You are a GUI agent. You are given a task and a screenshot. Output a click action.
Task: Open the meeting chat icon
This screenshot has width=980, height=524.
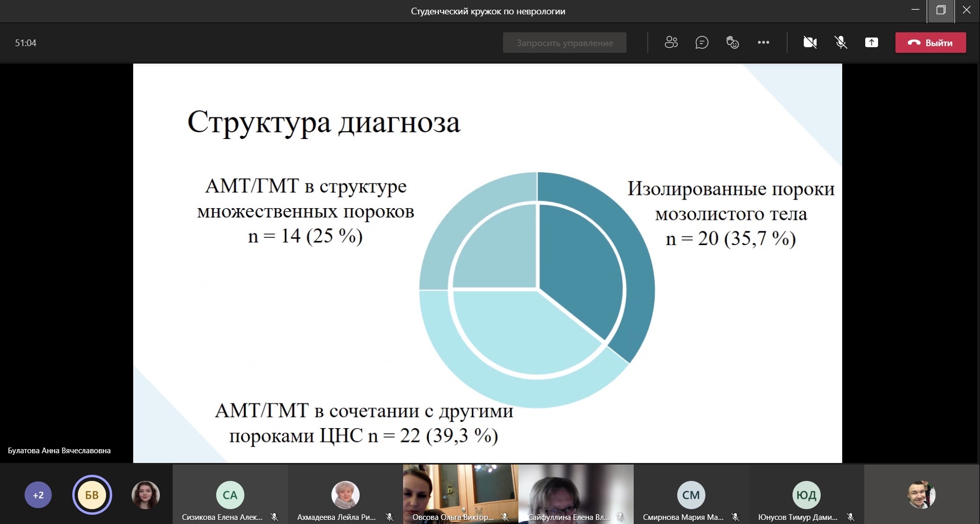pyautogui.click(x=702, y=43)
